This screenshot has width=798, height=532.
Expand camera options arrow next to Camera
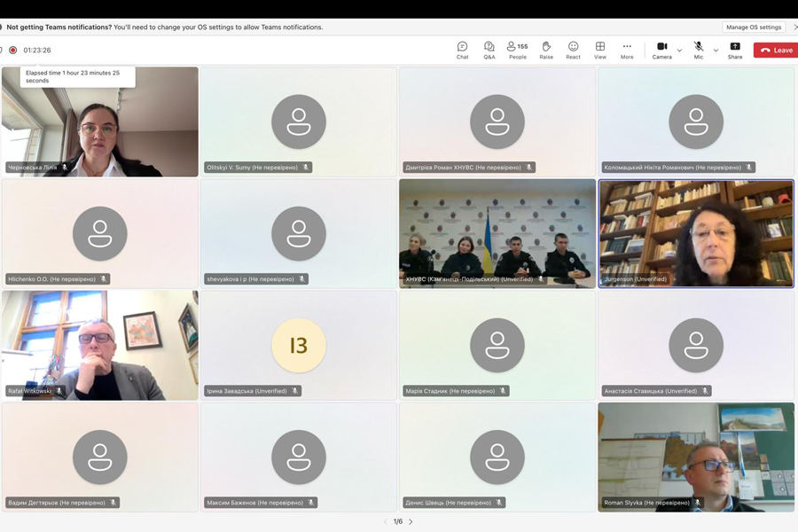679,51
